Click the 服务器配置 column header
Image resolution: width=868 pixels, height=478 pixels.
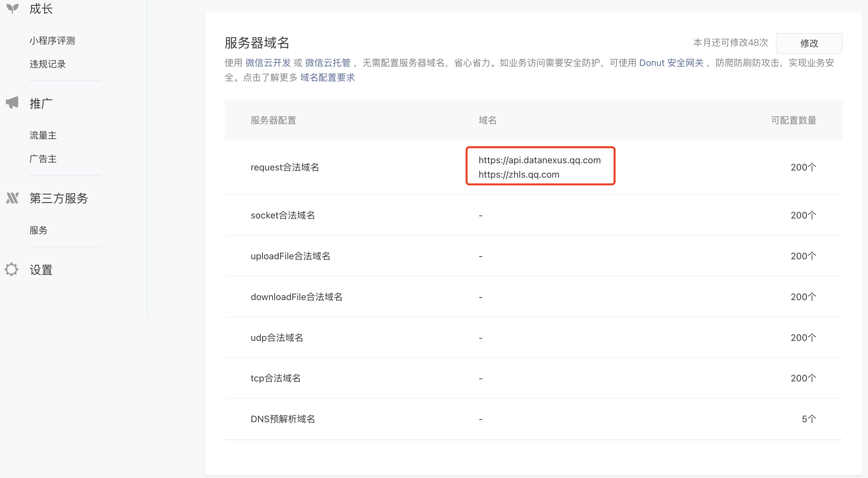[273, 120]
